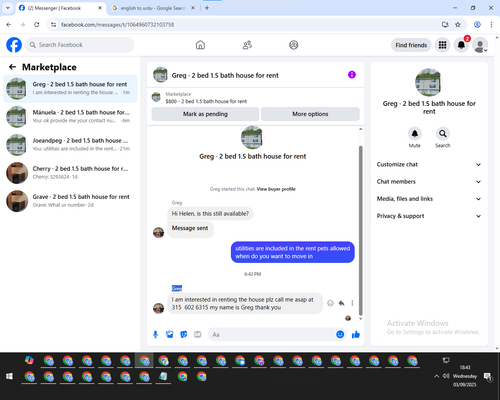This screenshot has height=400, width=500.
Task: Go back from Marketplace with the arrow
Action: (12, 67)
